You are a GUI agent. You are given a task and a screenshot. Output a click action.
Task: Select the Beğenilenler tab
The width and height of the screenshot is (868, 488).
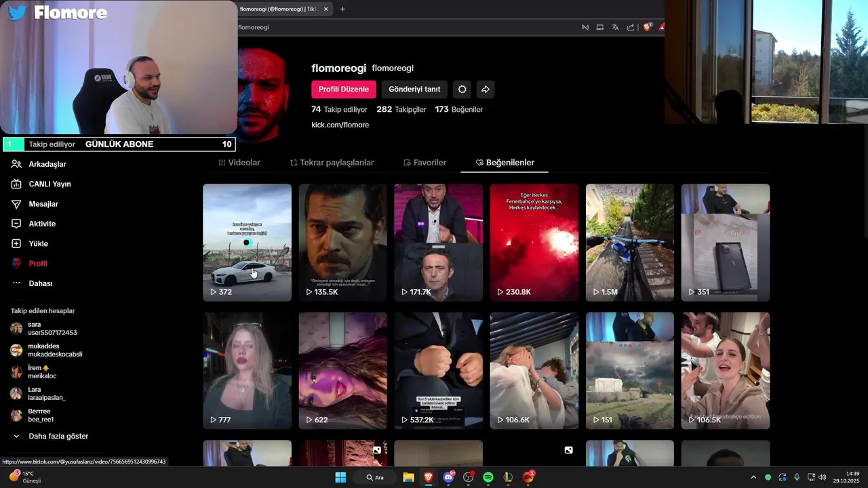click(x=505, y=163)
